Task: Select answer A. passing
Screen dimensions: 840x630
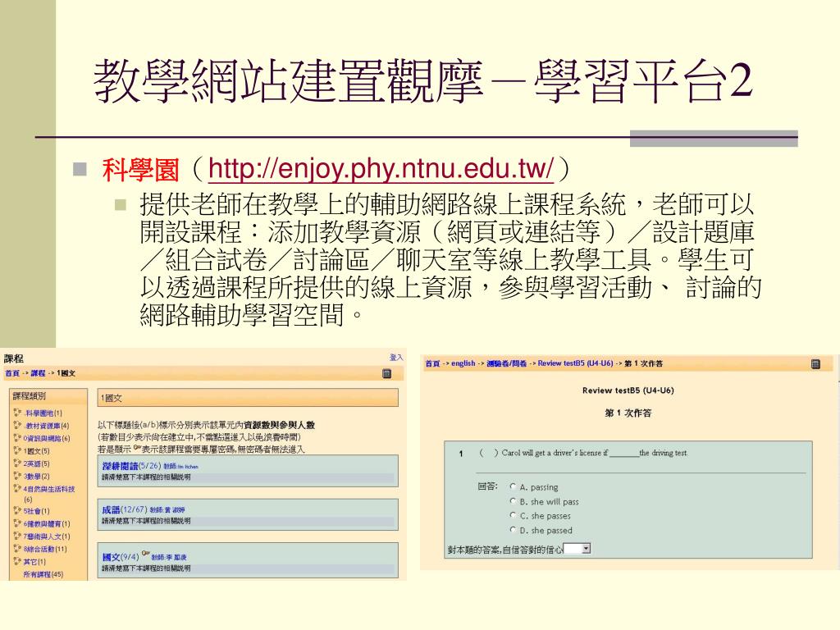Action: click(x=514, y=487)
